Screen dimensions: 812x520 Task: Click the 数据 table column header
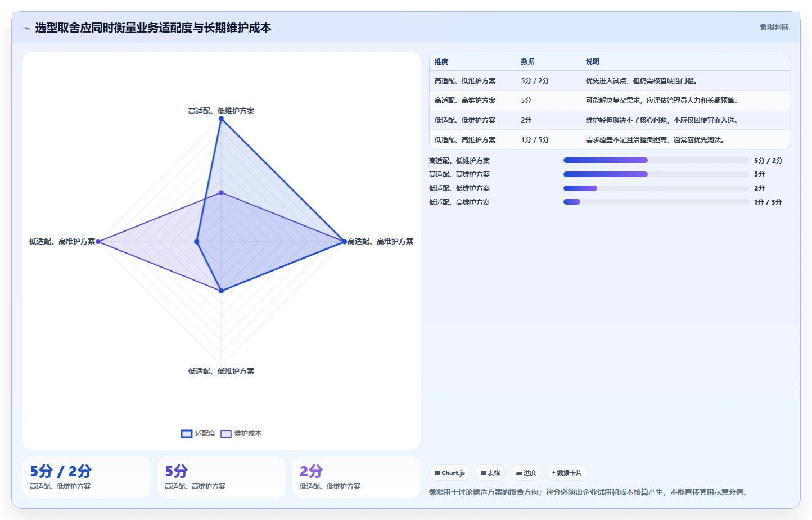coord(527,62)
